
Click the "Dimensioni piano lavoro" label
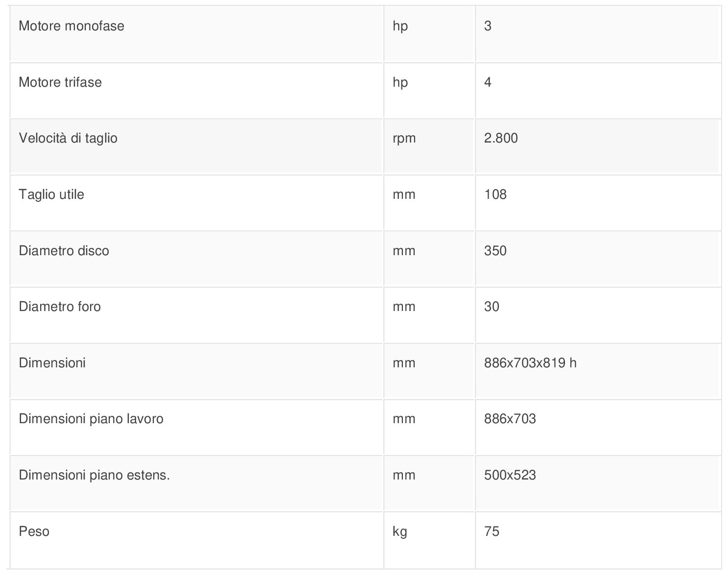click(91, 419)
